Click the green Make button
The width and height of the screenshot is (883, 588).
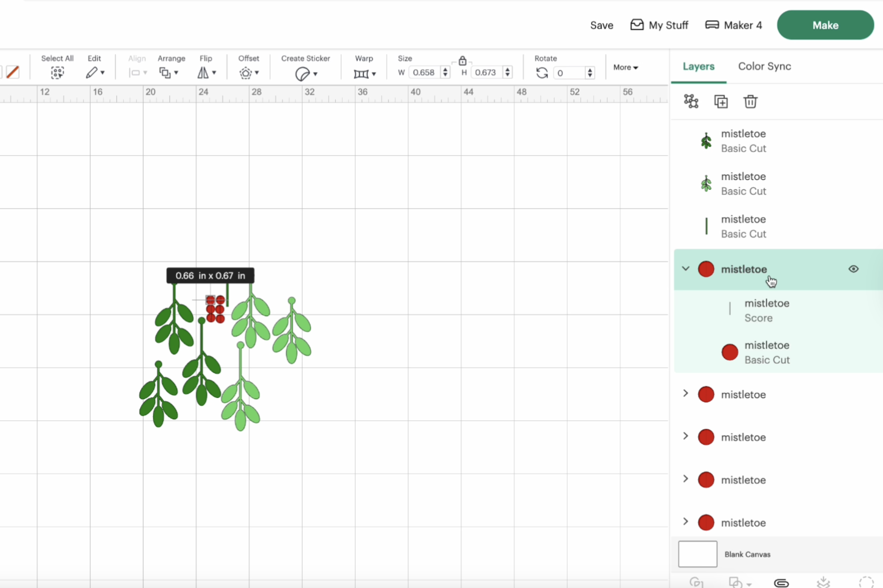(825, 25)
